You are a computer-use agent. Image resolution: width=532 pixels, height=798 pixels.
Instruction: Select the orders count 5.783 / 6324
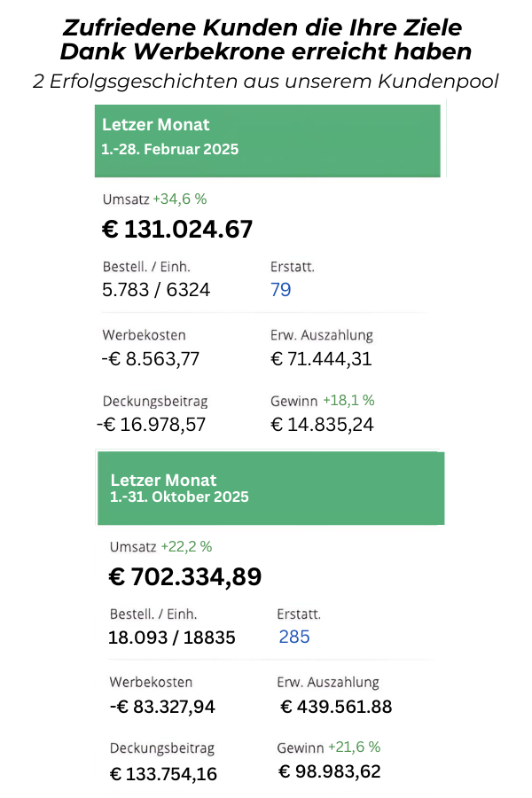coord(157,290)
